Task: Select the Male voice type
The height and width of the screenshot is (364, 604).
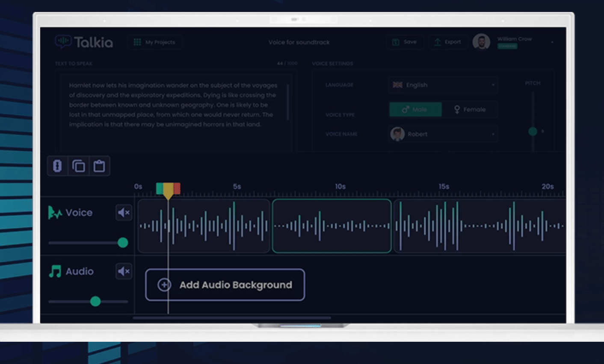Action: (415, 109)
